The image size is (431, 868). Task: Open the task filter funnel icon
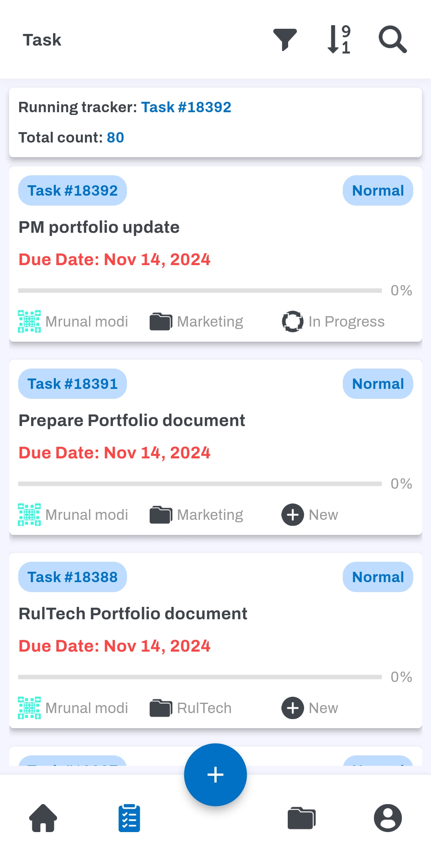point(285,40)
